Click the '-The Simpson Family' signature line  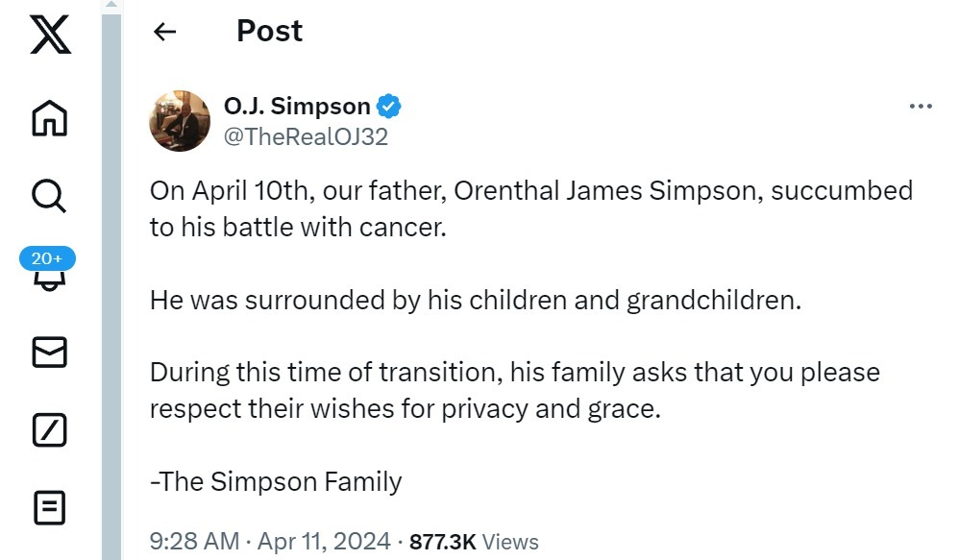(x=276, y=481)
